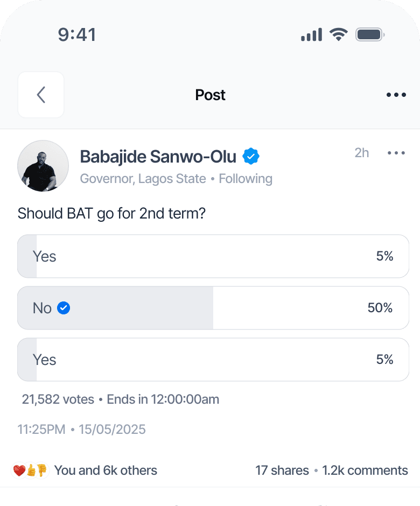The height and width of the screenshot is (506, 420).
Task: Select the first Yes poll option
Action: tap(213, 256)
